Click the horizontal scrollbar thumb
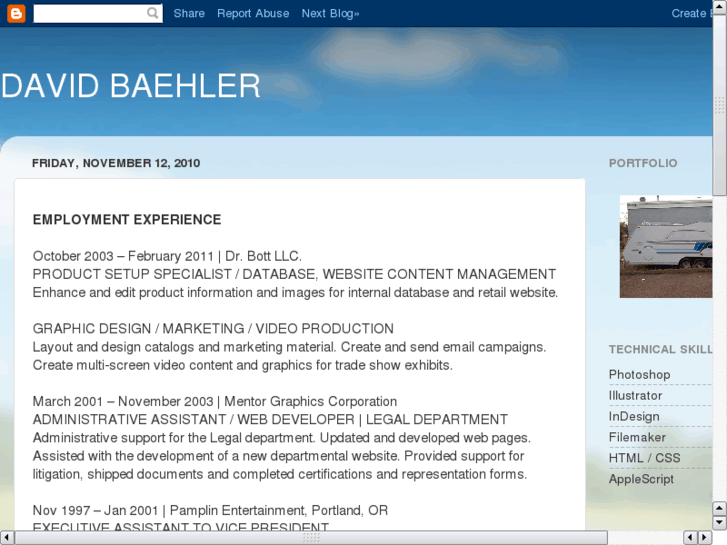Viewport: 727px width, 545px height. tap(311, 538)
